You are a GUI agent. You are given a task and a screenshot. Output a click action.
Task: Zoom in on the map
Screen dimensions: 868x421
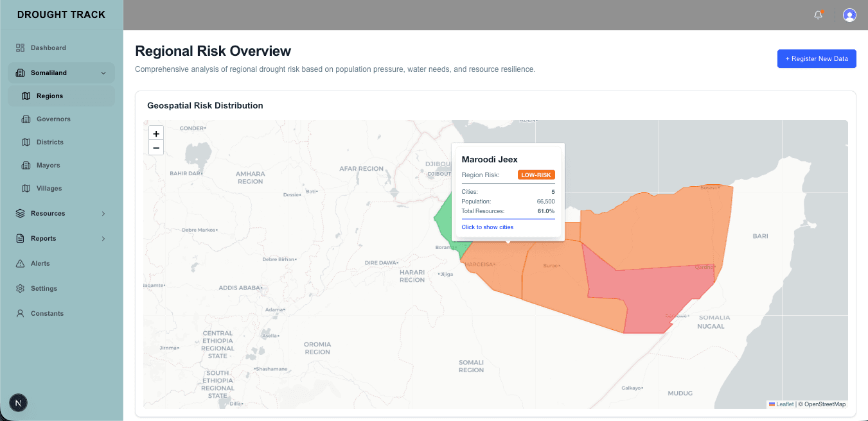tap(156, 133)
